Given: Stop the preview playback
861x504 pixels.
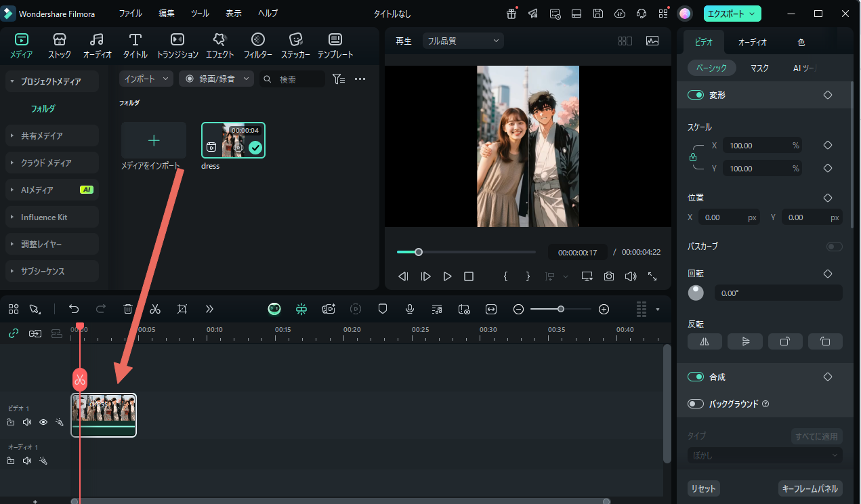Looking at the screenshot, I should point(469,276).
